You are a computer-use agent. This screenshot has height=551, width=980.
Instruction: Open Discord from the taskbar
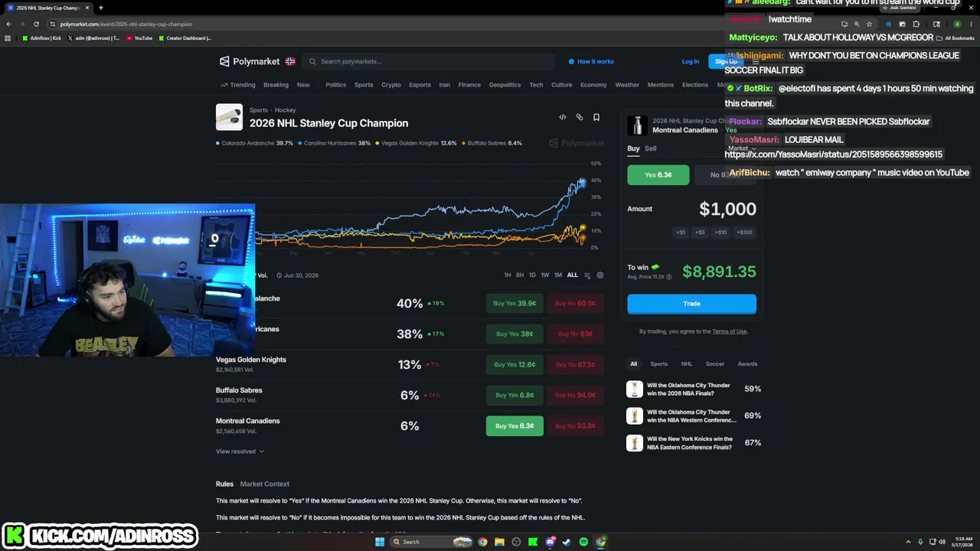tap(550, 542)
